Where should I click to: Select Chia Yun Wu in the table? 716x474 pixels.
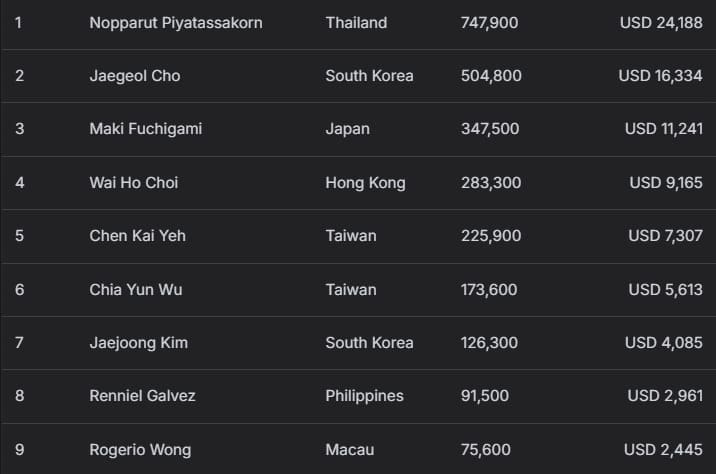point(135,290)
